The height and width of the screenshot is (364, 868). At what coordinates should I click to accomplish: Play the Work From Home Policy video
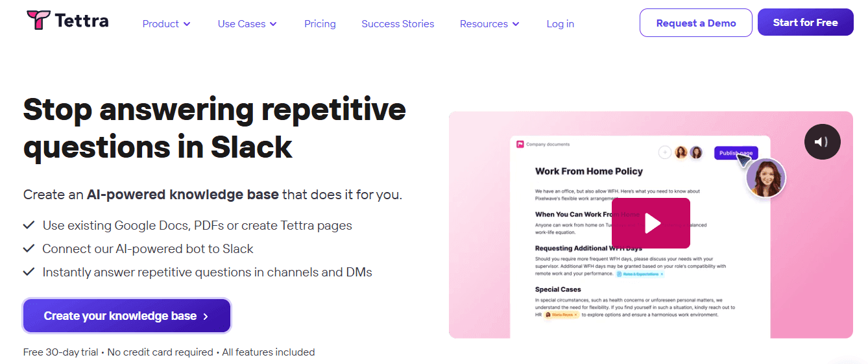[x=651, y=223]
